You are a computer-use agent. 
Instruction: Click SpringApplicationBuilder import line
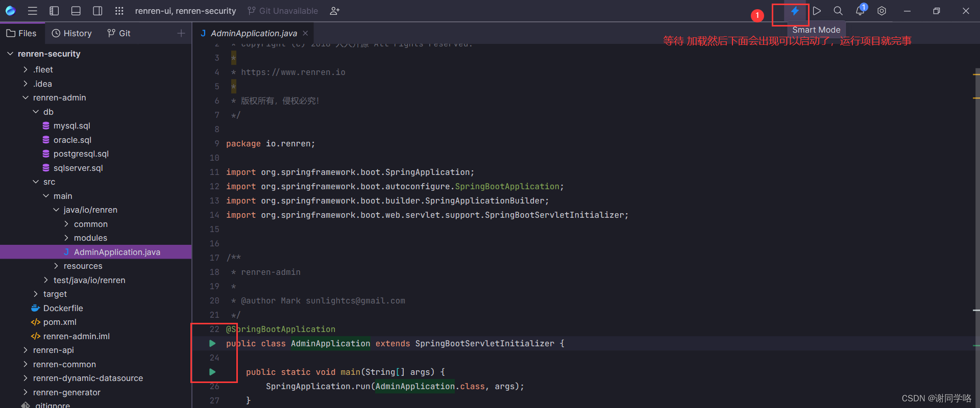click(x=387, y=201)
